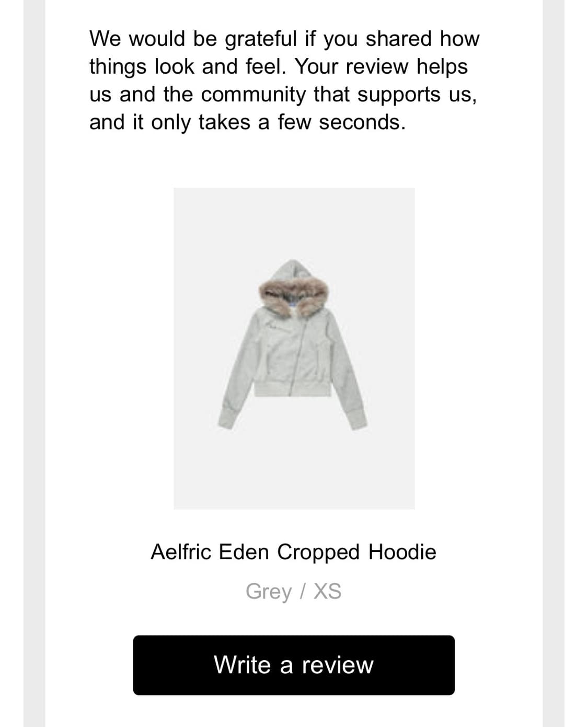Click empty area above hoodie inside product image
This screenshot has width=588, height=727.
[x=294, y=222]
